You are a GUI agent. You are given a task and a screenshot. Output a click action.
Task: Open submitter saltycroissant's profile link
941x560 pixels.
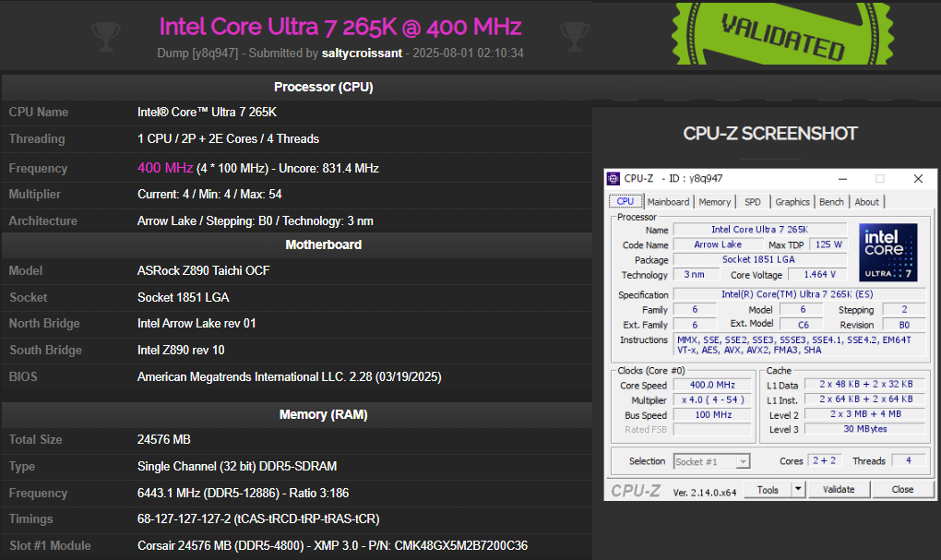362,53
